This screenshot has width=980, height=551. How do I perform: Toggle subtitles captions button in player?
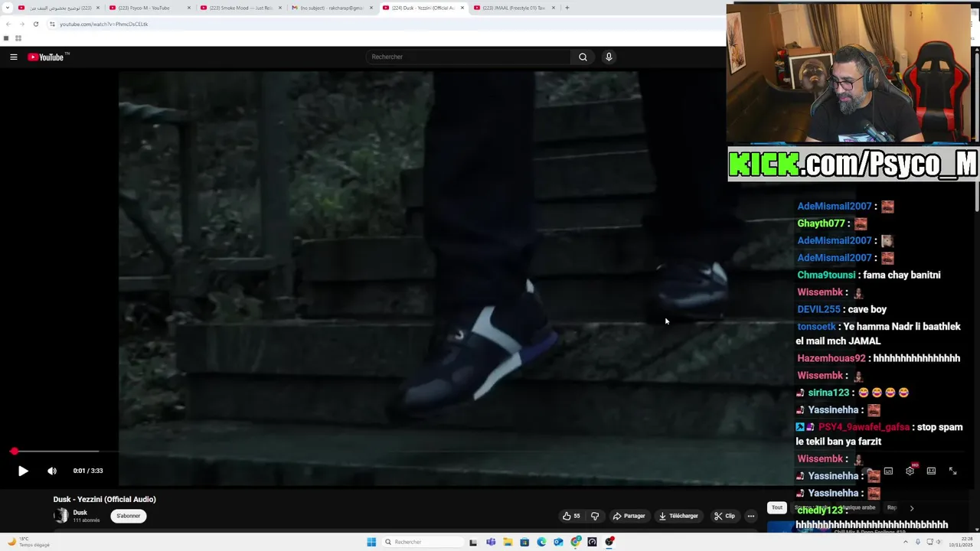(x=888, y=471)
